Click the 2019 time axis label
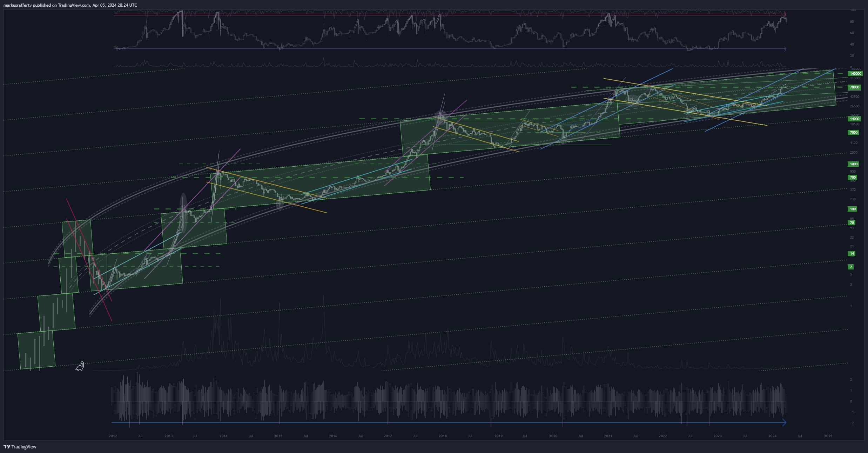868x453 pixels. click(498, 436)
